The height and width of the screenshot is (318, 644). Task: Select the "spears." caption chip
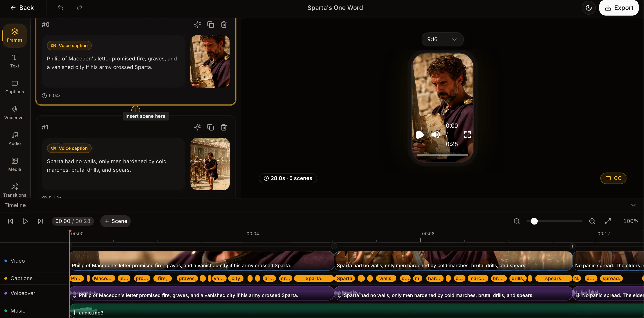[x=554, y=278]
